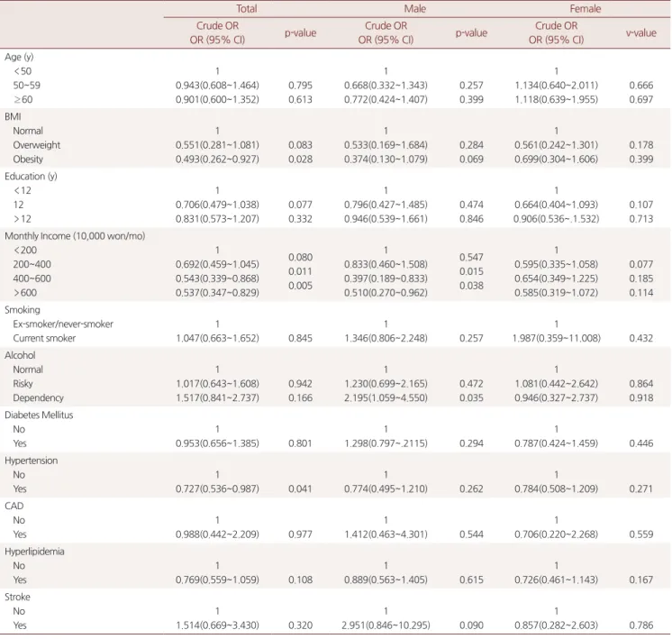Click the Stroke section label
The height and width of the screenshot is (639, 672).
[x=17, y=597]
